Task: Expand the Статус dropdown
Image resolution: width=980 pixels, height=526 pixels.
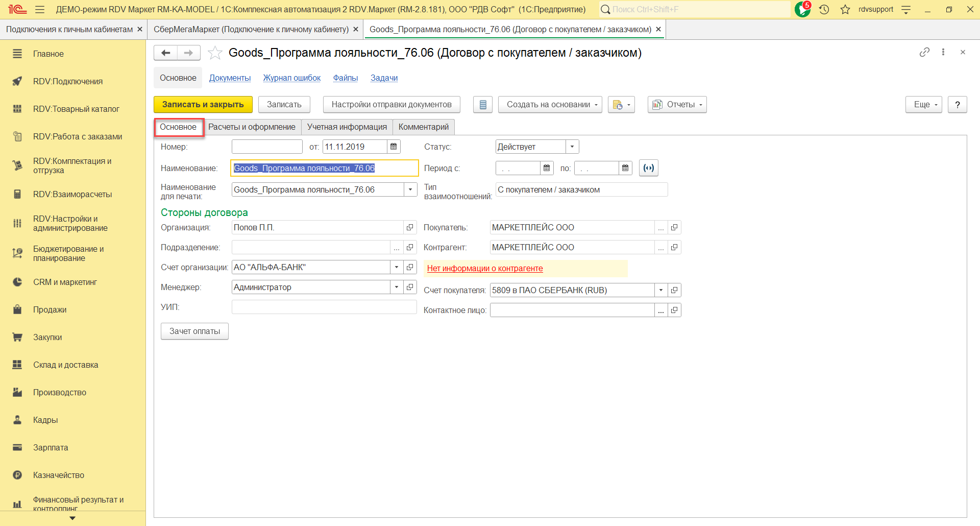Action: point(572,147)
